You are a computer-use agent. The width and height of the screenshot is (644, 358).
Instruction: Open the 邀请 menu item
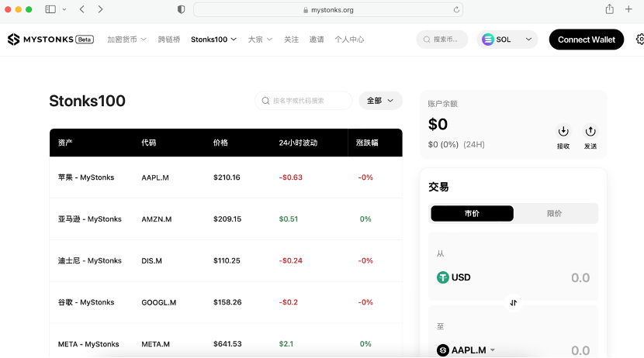317,40
